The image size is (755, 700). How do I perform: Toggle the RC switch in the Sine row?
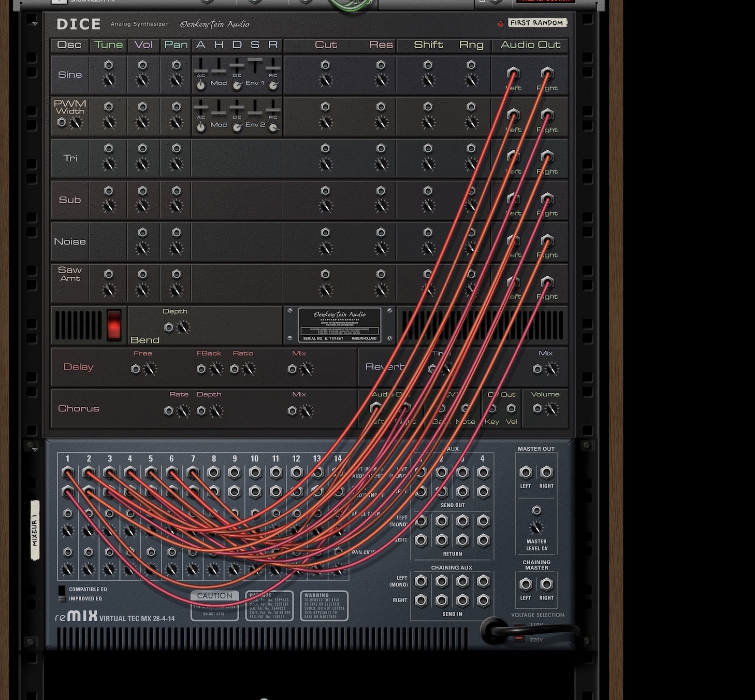[x=273, y=85]
